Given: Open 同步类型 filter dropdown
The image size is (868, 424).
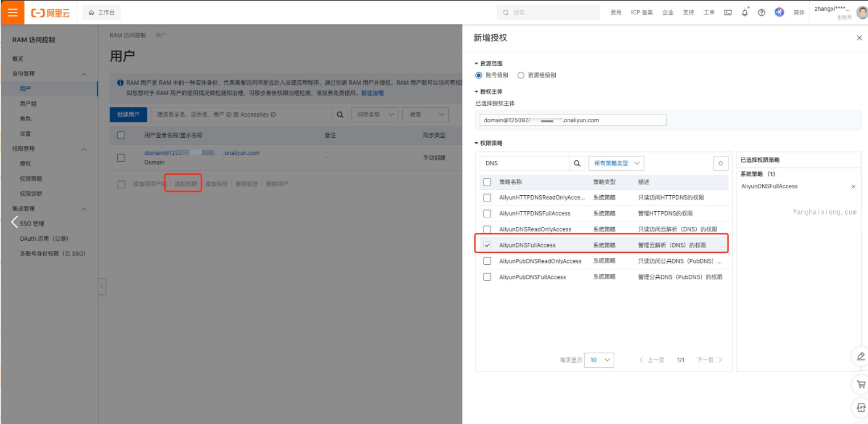Looking at the screenshot, I should click(x=374, y=114).
